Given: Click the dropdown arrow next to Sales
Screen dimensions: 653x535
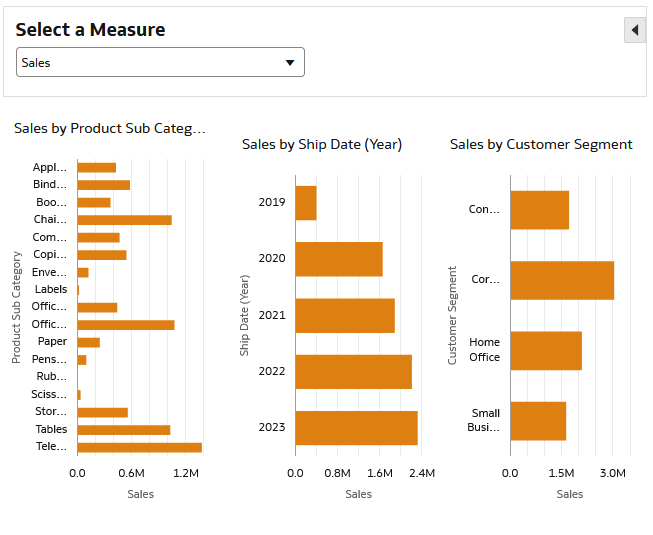Looking at the screenshot, I should (290, 62).
